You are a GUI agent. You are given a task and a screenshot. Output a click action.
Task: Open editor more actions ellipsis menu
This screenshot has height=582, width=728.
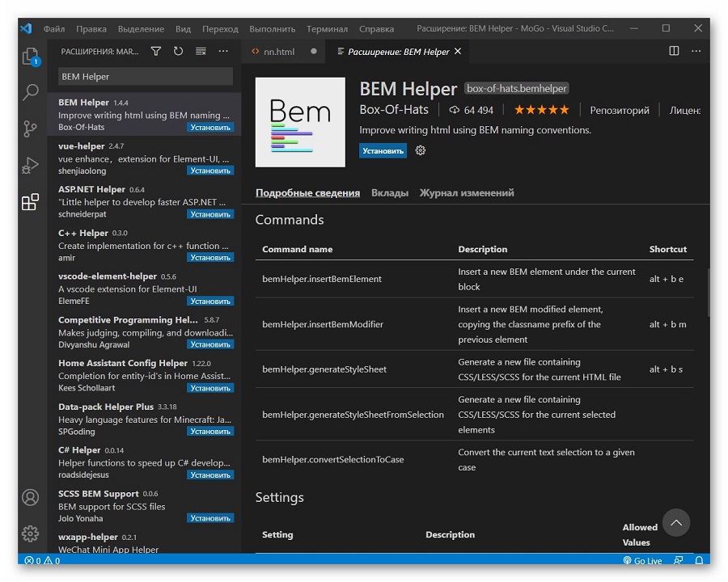tap(696, 51)
